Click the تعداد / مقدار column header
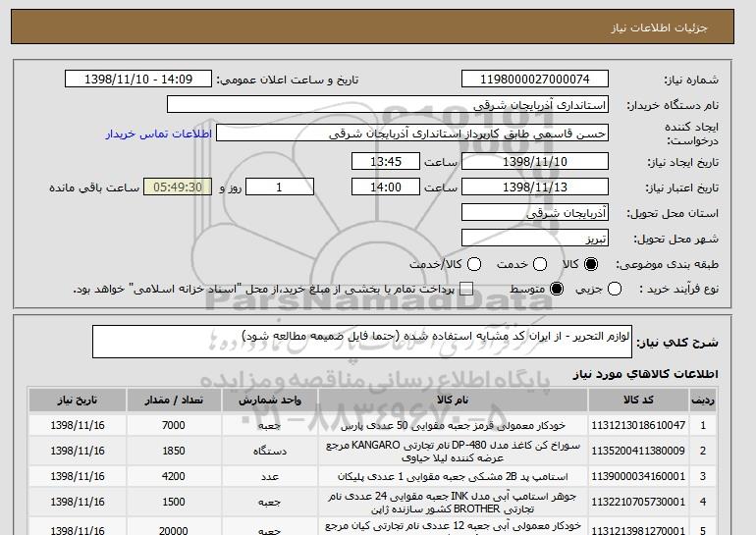Image resolution: width=756 pixels, height=535 pixels. coord(174,401)
